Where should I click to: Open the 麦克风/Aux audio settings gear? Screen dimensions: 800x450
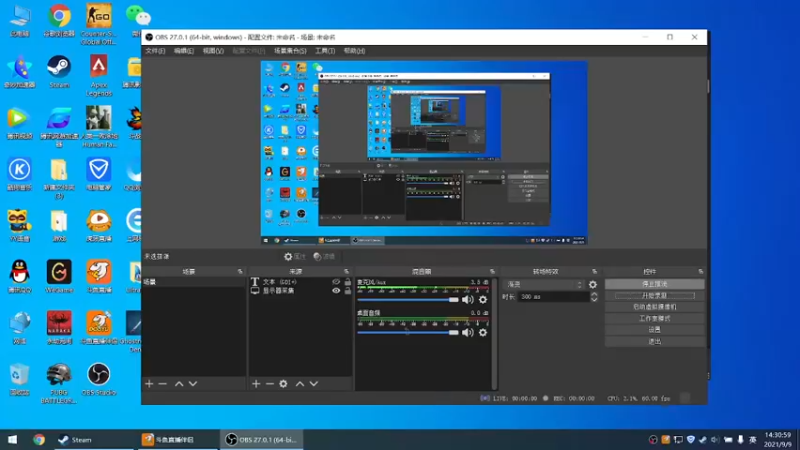[x=483, y=299]
